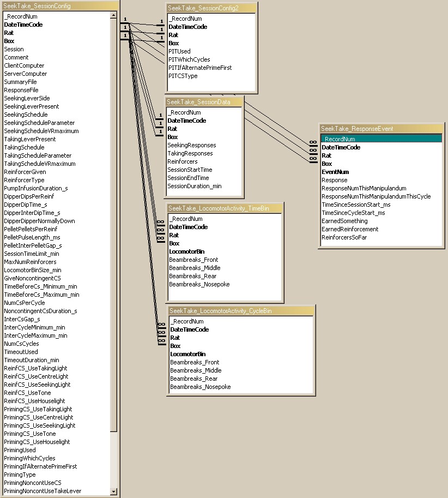Select PumpInfusionDuration_s field
This screenshot has height=498, width=448.
(35, 188)
